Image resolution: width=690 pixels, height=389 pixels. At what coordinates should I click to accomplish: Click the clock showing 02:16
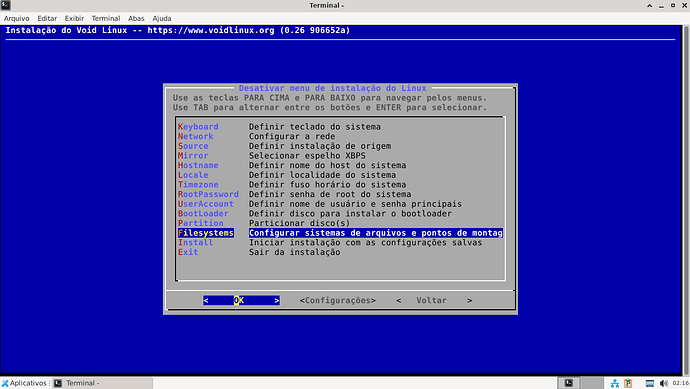(680, 383)
